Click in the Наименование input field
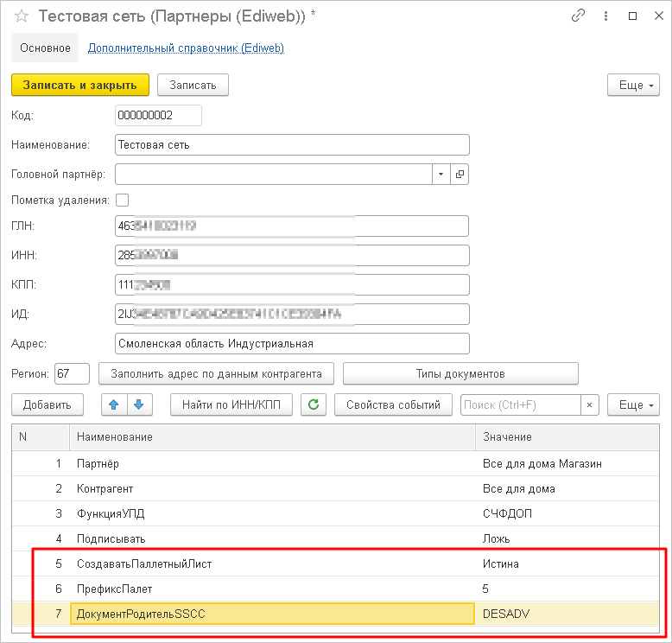This screenshot has width=672, height=643. 292,145
